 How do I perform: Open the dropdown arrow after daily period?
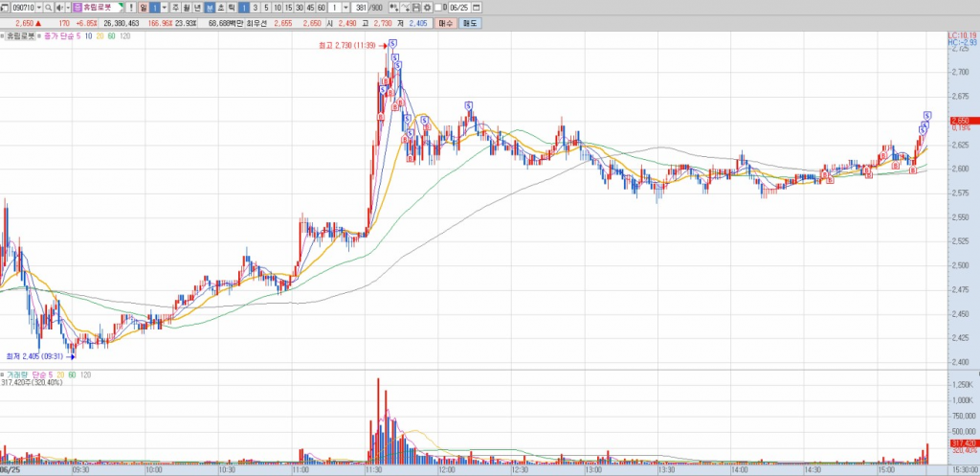[x=164, y=7]
